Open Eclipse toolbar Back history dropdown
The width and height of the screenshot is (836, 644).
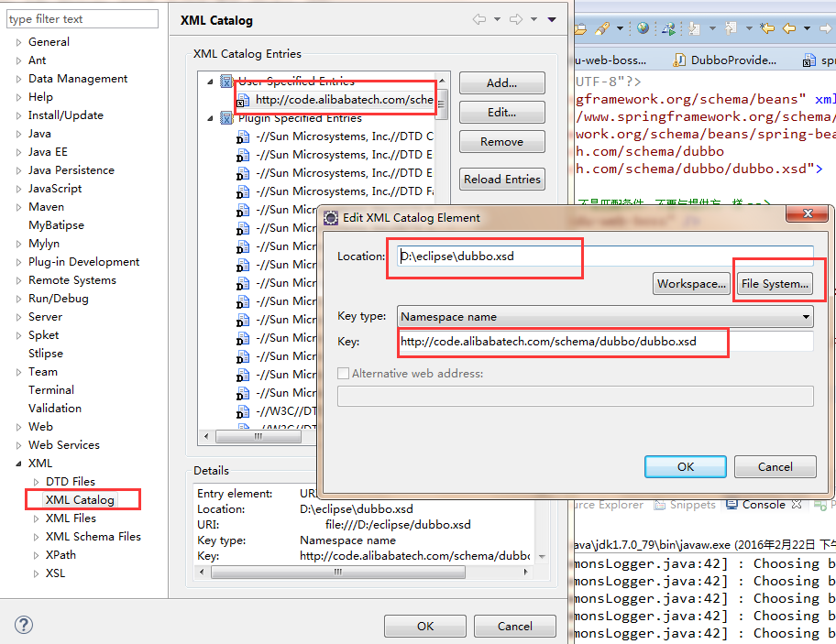pos(807,28)
